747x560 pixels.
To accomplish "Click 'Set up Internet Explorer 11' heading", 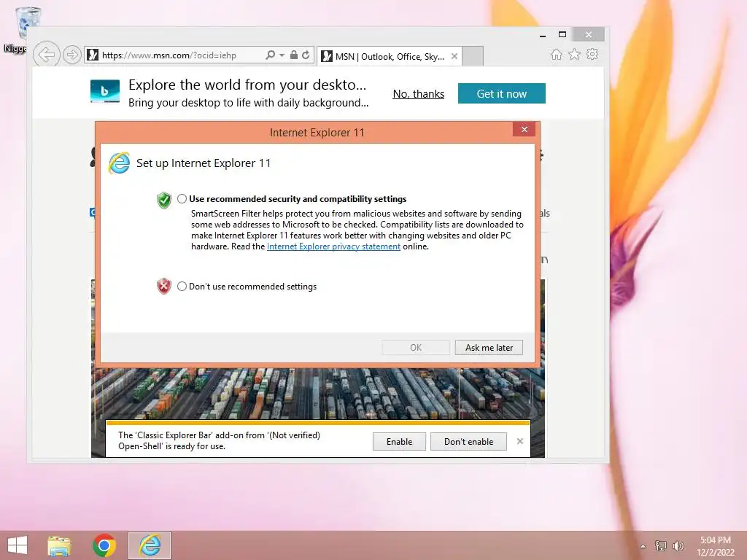I will [204, 163].
